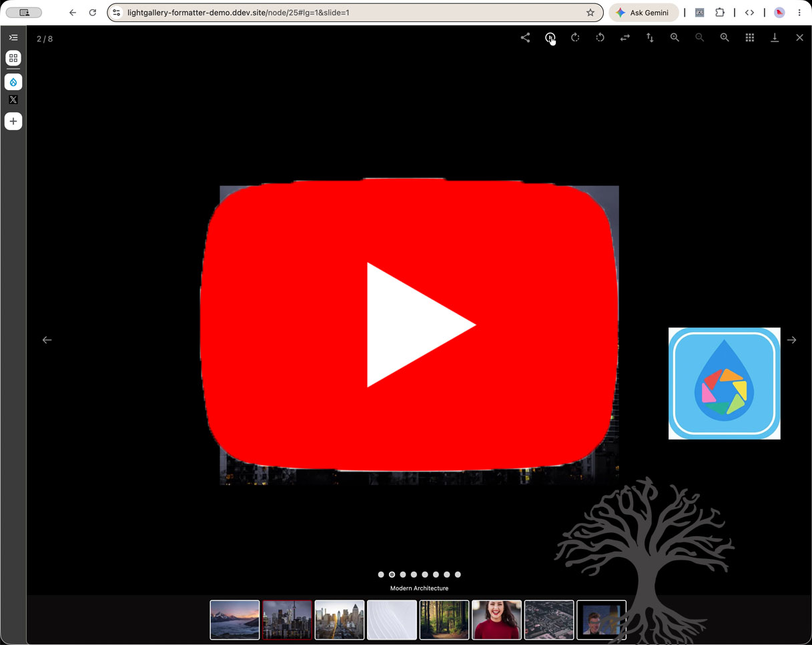
Task: Open the white abstract waves thumbnail
Action: tap(392, 620)
